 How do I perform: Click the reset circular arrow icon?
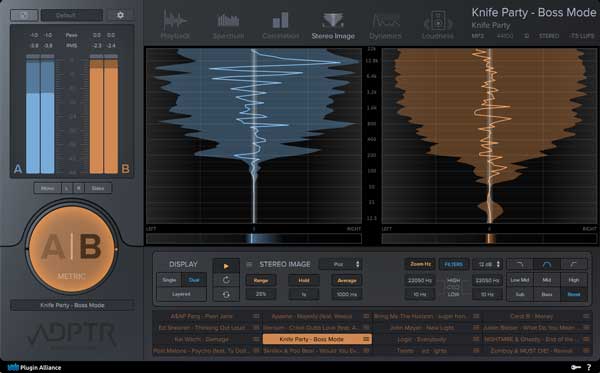(226, 280)
